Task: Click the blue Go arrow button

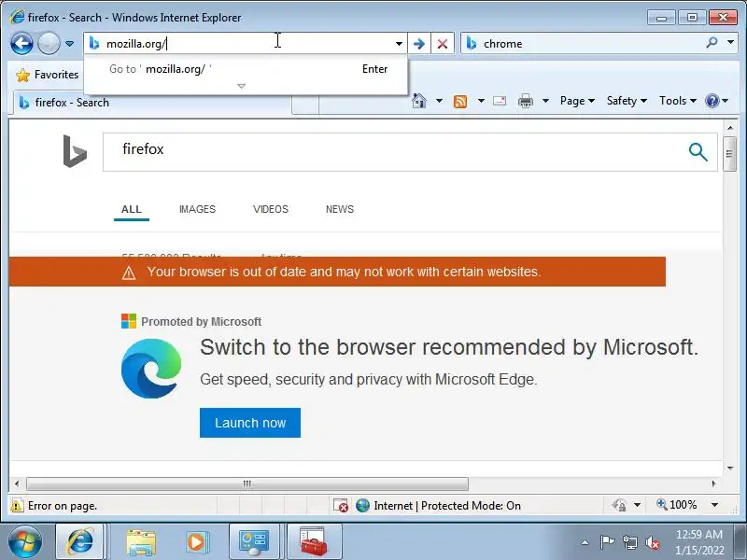Action: click(418, 44)
